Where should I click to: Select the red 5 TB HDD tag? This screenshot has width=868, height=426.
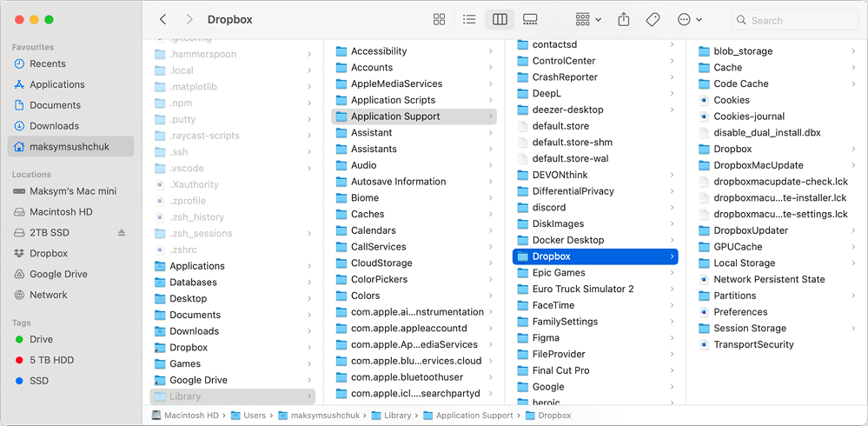70,360
